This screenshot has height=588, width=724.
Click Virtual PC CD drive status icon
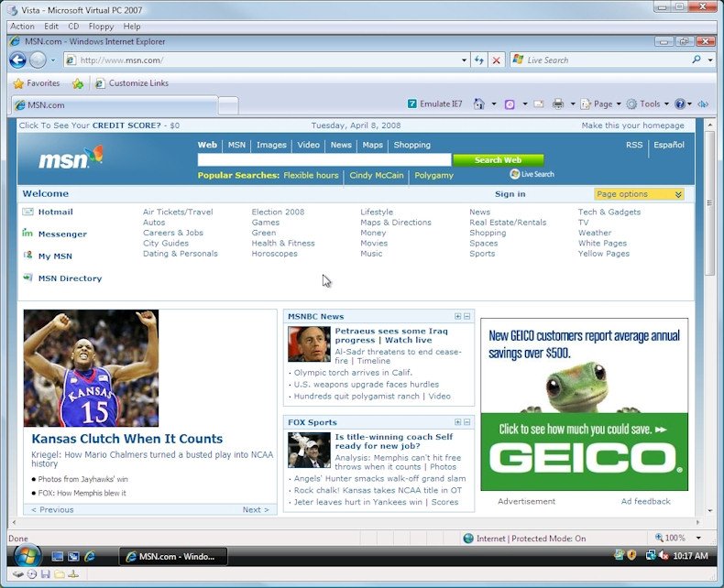click(32, 574)
